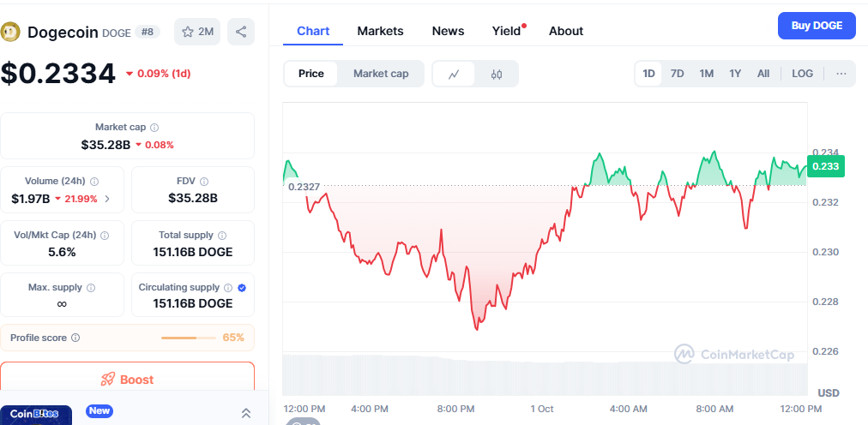This screenshot has height=425, width=868.
Task: Click the Profile score info icon
Action: (x=75, y=338)
